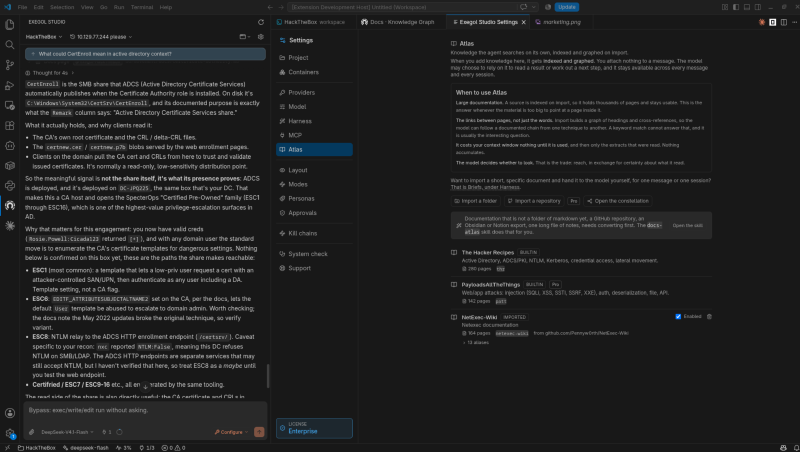Delete the NetExec-Wiki source with the trash icon
Screen dimensions: 800x452
point(709,316)
